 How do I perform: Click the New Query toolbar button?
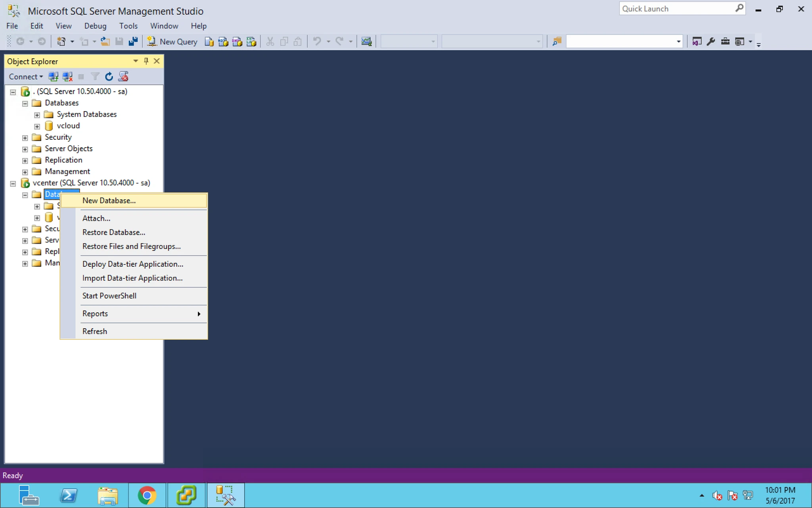pos(172,41)
